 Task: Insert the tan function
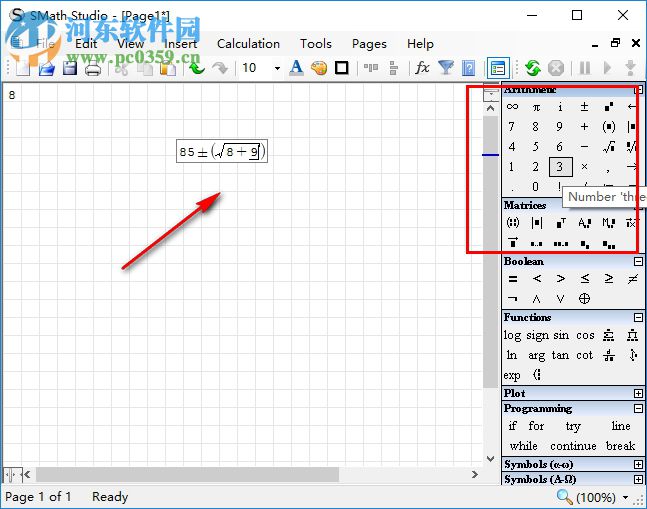[x=560, y=355]
